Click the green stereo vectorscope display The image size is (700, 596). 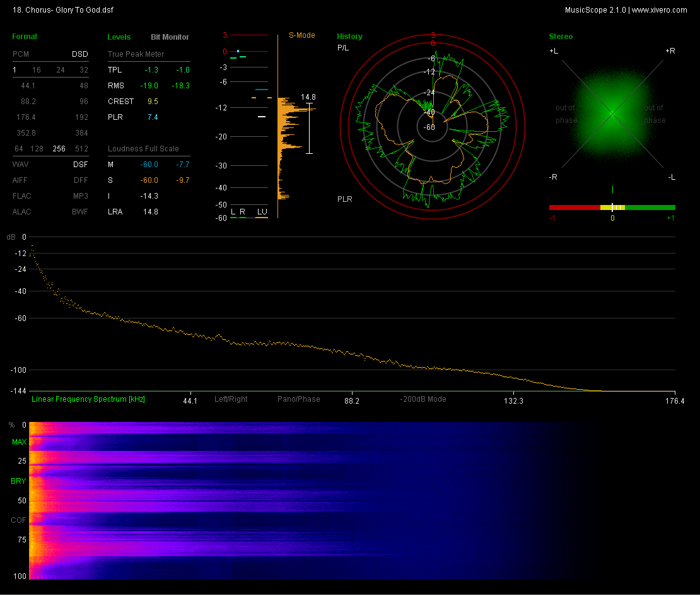point(612,114)
